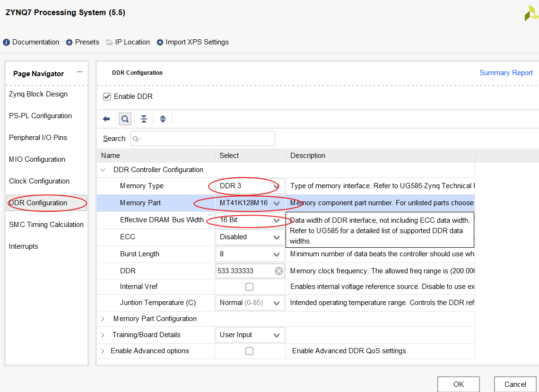This screenshot has width=539, height=392.
Task: Go to MIO Configuration page
Action: click(37, 159)
